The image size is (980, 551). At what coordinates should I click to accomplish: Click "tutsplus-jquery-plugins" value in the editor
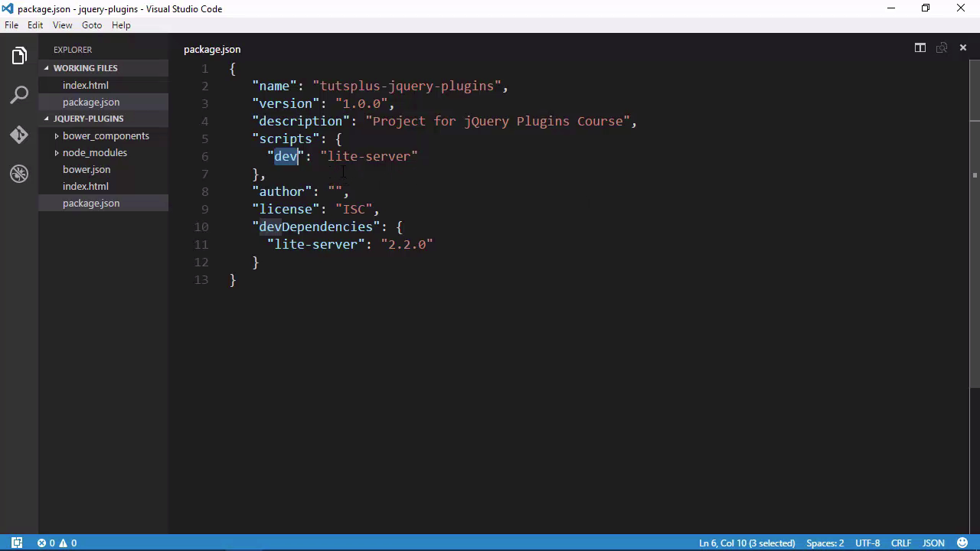point(407,86)
